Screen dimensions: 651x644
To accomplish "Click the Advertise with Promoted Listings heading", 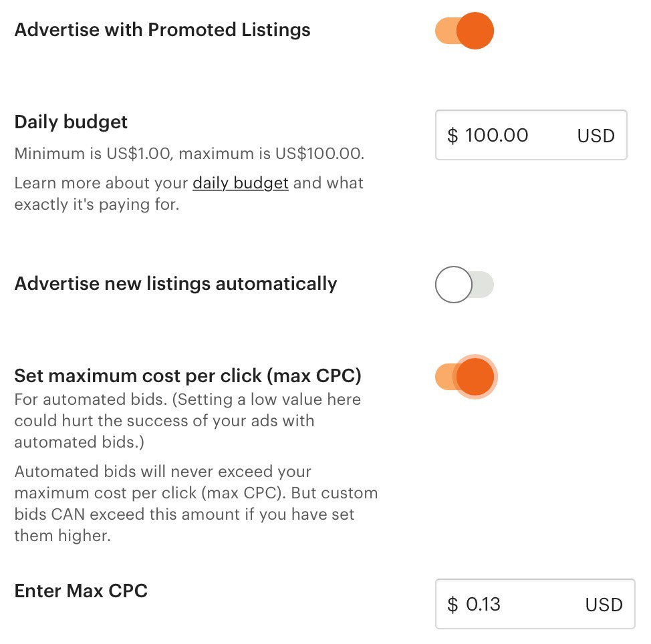I will [162, 30].
